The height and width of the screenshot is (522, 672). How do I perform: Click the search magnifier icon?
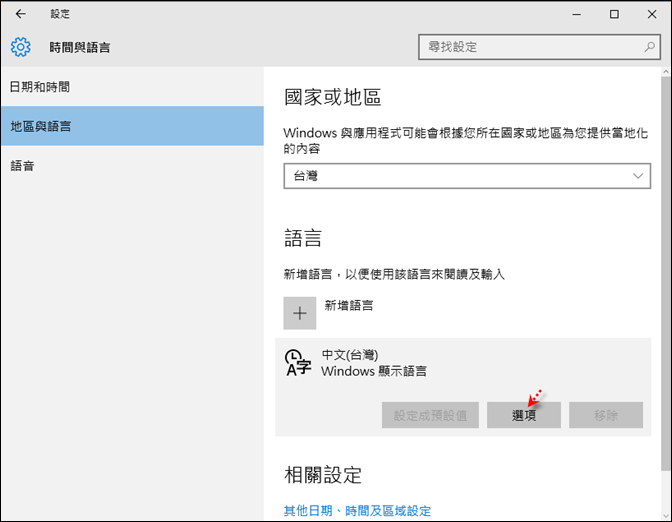coord(649,47)
